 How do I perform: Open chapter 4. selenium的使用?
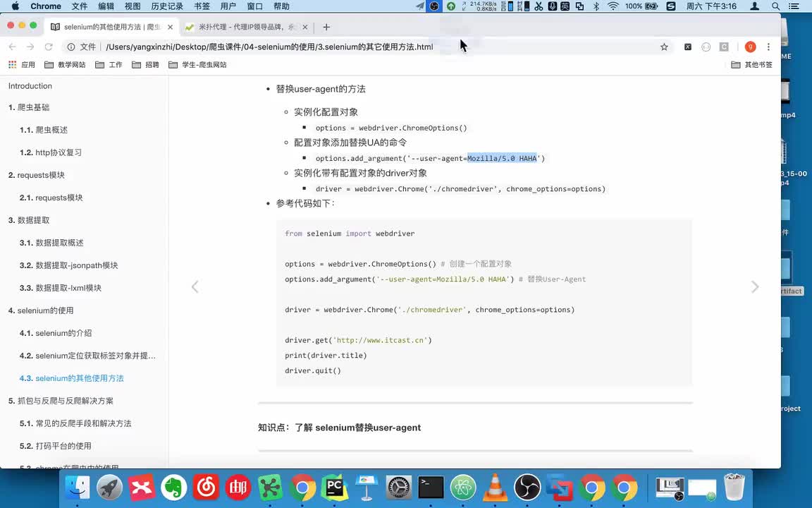tap(41, 310)
